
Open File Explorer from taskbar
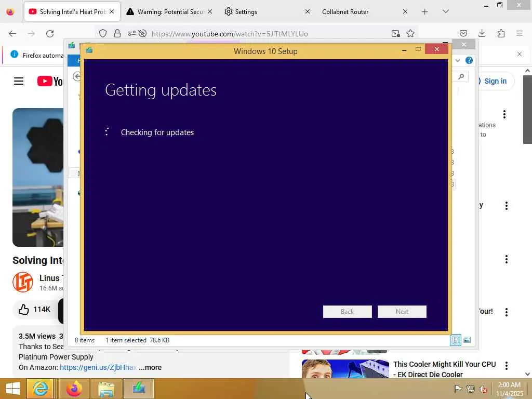tap(106, 389)
